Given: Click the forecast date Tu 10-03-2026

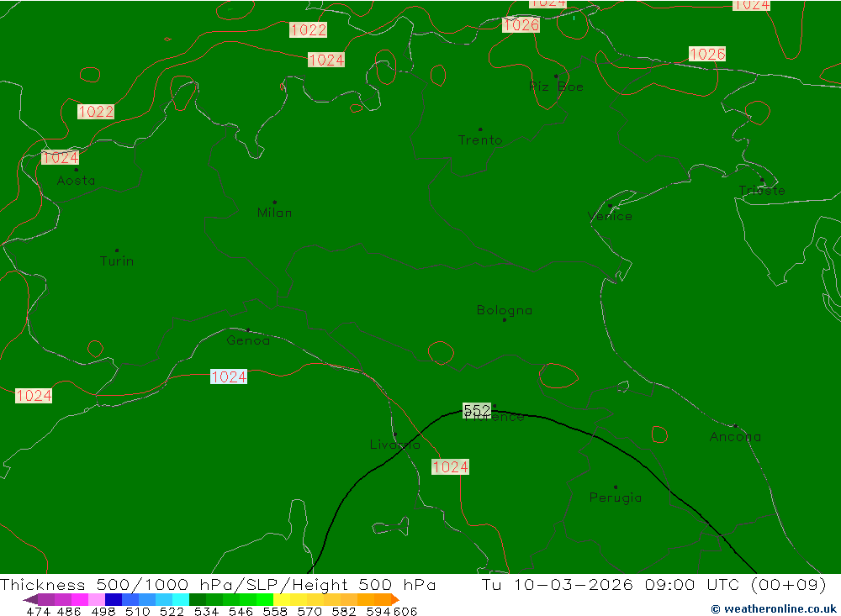Looking at the screenshot, I should click(x=558, y=585).
